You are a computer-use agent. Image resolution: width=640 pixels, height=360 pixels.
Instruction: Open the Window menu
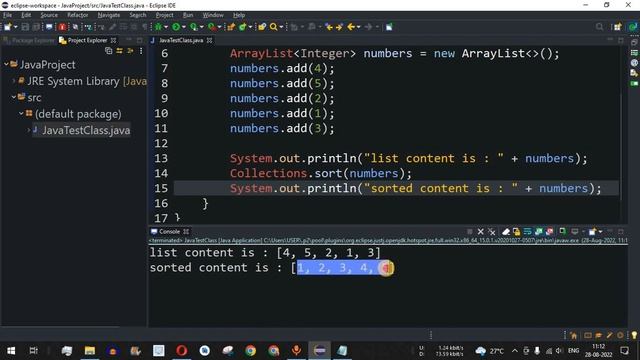pyautogui.click(x=213, y=15)
